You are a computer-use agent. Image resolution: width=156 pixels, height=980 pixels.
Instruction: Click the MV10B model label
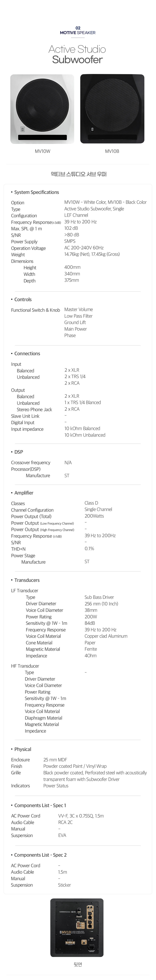(112, 151)
